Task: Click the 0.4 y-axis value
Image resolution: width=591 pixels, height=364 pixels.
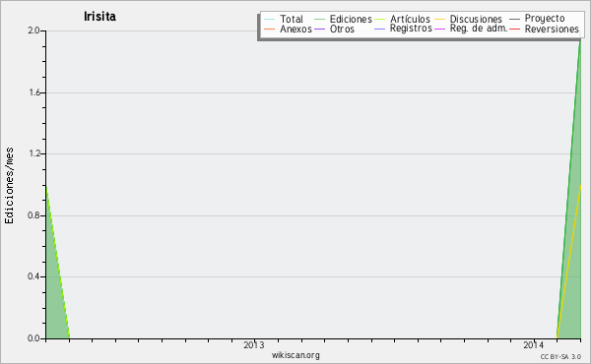Action: pyautogui.click(x=34, y=276)
